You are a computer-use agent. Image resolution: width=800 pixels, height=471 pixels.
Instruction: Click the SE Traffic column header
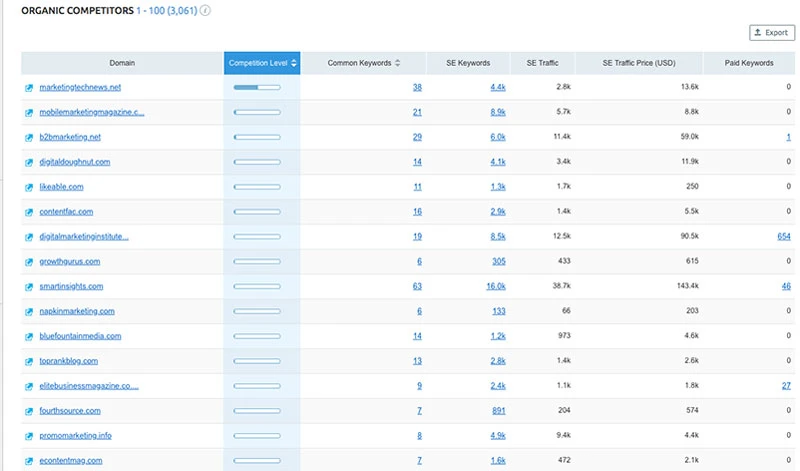click(x=542, y=63)
